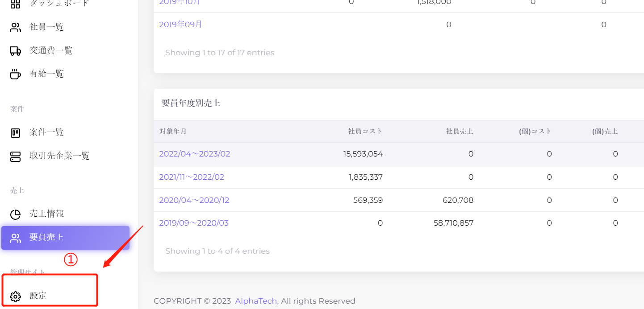Open the 2022/04～2023/02 period link

[194, 154]
